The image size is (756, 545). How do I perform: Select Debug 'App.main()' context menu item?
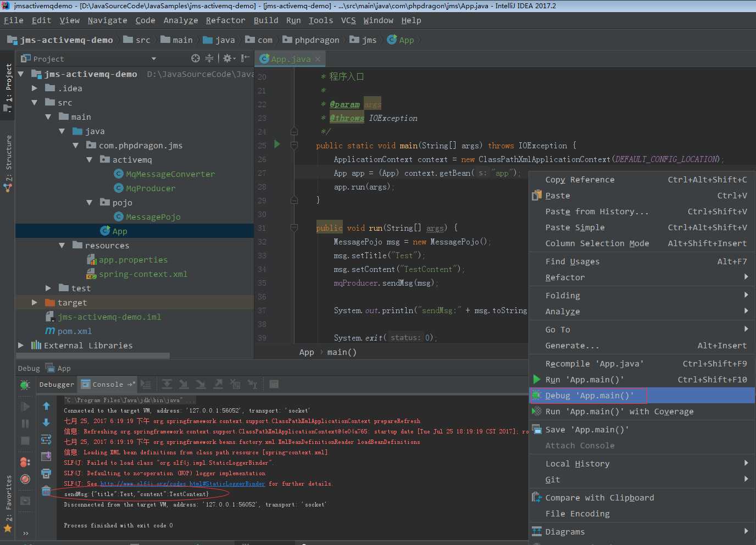pos(642,396)
